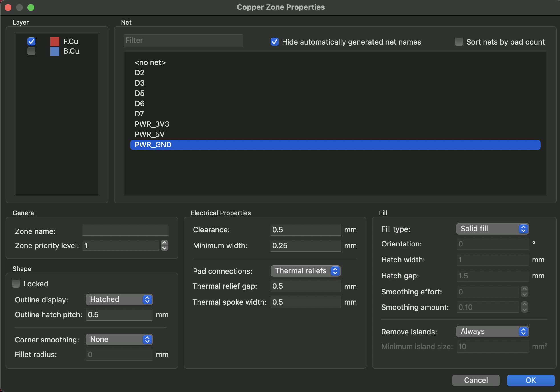
Task: Enable Sort nets by pad count
Action: pyautogui.click(x=459, y=42)
